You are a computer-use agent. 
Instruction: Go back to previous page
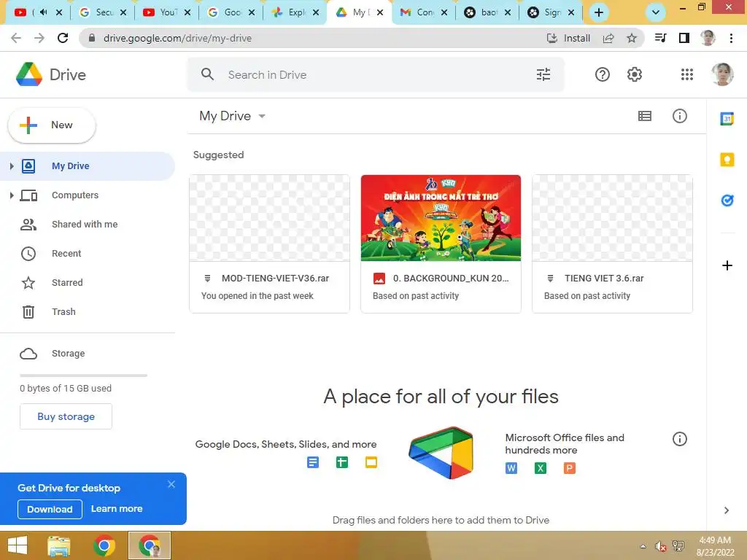coord(16,38)
